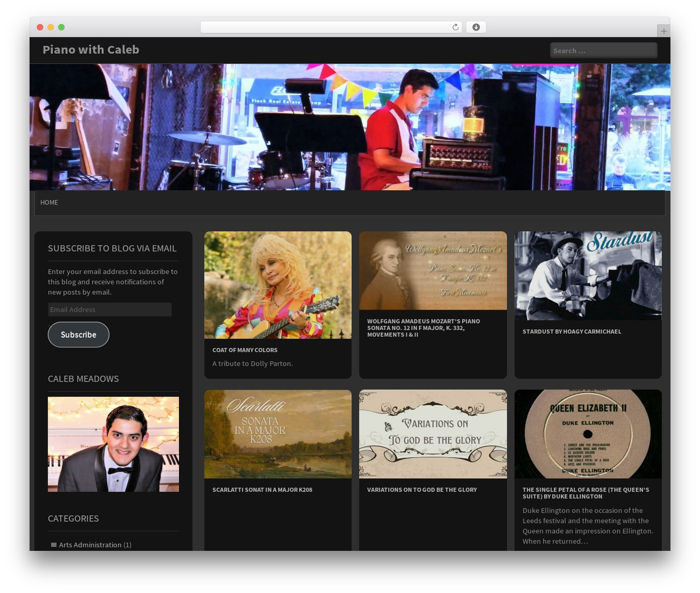Image resolution: width=700 pixels, height=593 pixels.
Task: Click the subscription description text
Action: tap(113, 282)
